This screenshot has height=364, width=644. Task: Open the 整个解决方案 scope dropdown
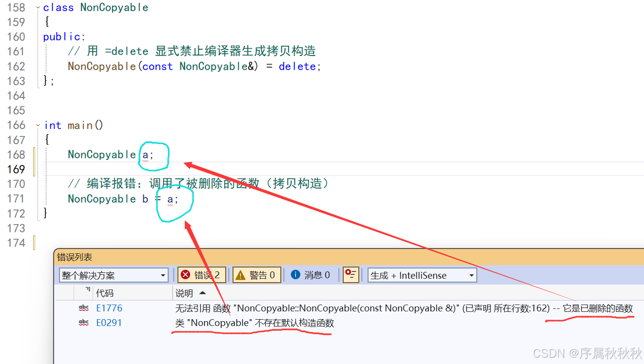[x=114, y=275]
